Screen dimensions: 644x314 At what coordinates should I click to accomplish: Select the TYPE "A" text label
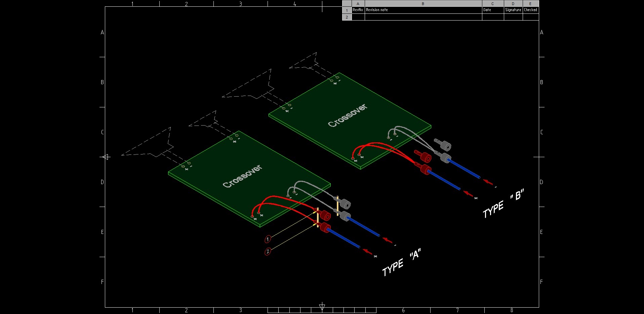(401, 263)
